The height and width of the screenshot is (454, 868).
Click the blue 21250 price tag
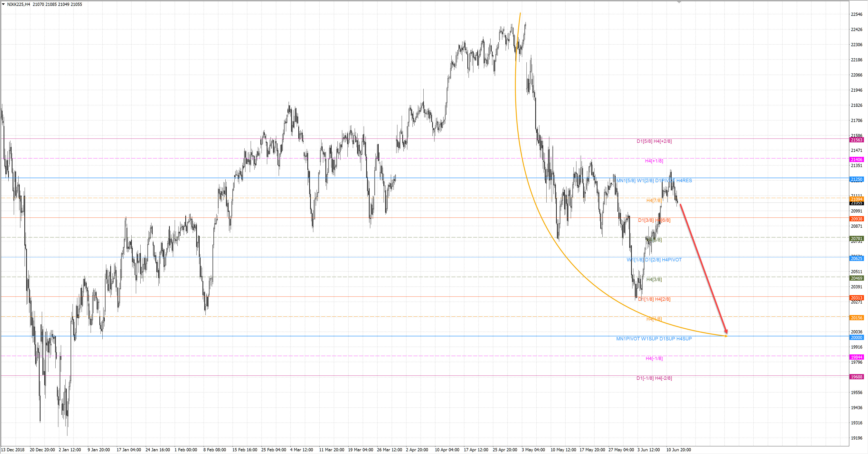[x=856, y=179]
